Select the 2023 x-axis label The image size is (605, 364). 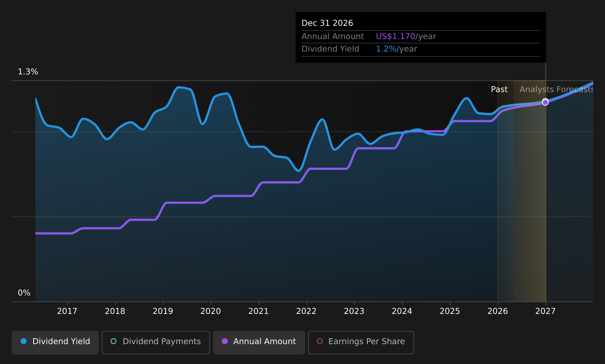[354, 311]
